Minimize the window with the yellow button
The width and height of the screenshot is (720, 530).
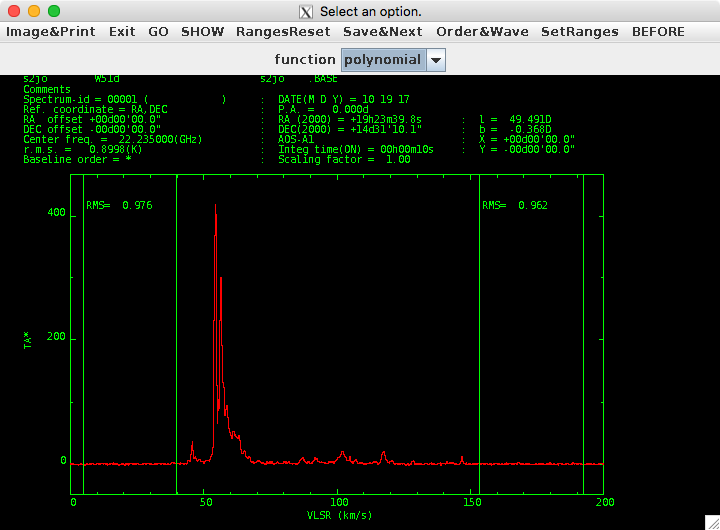coord(34,11)
